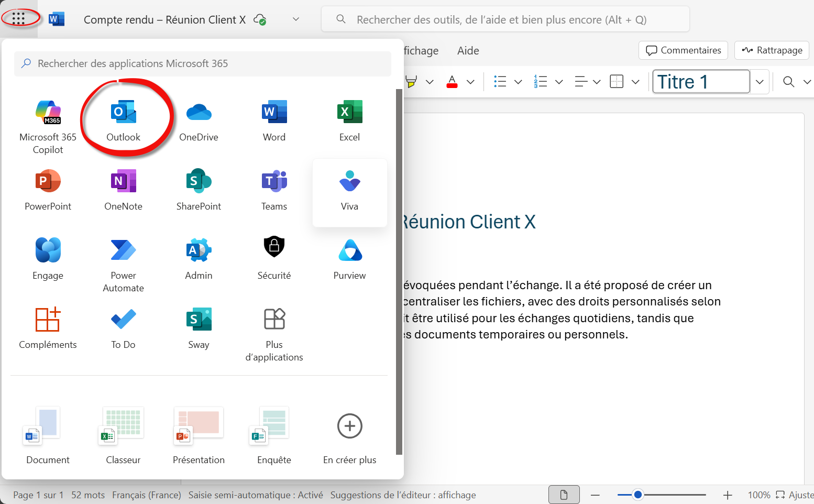Open the font color dropdown arrow
The width and height of the screenshot is (814, 504).
470,82
